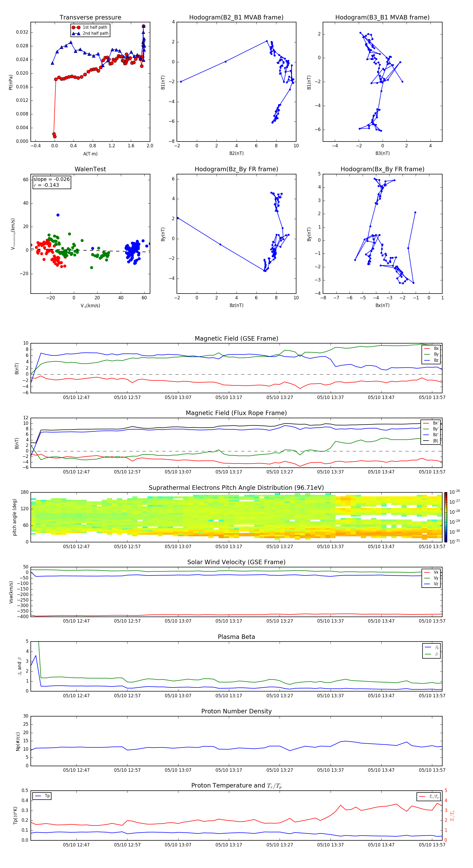Viewport: 473px width, 868px height.
Task: Click the Vz entry in velocity legend
Action: tap(431, 584)
